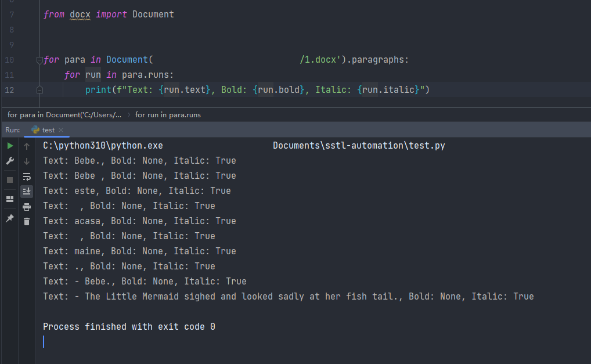Close the test run tab
Viewport: 591px width, 364px height.
(x=61, y=130)
